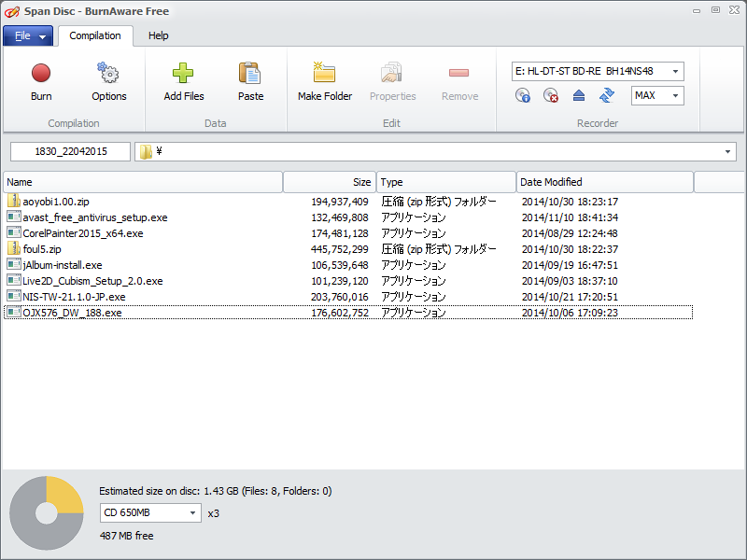This screenshot has width=747, height=560.
Task: Refresh the recorder drives icon
Action: (x=606, y=95)
